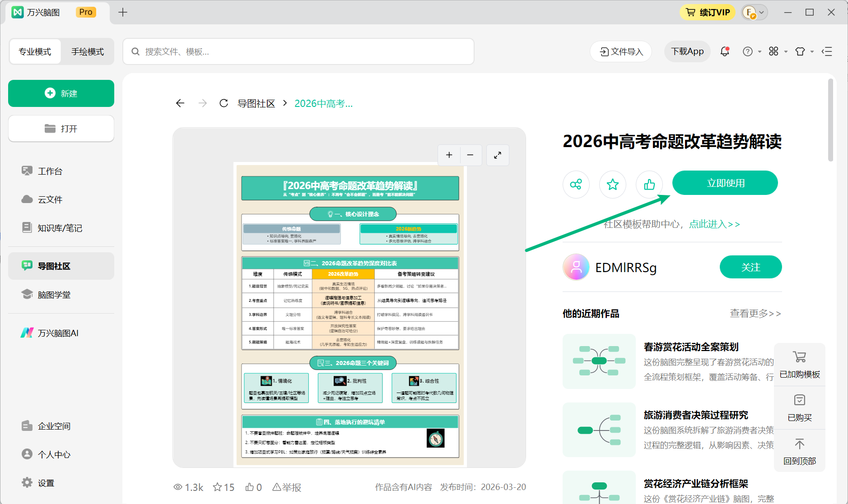Collapse sidebar with the list icon
This screenshot has height=504, width=848.
pyautogui.click(x=827, y=51)
